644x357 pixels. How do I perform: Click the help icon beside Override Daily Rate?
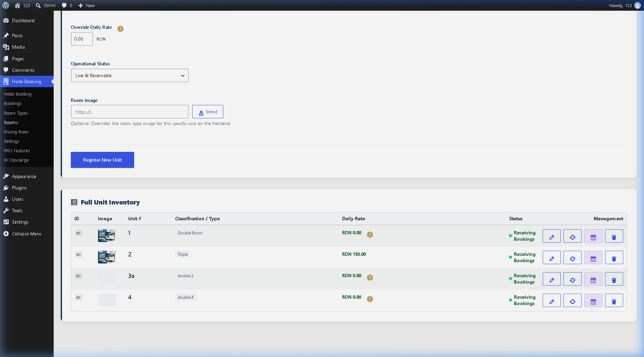pos(120,29)
